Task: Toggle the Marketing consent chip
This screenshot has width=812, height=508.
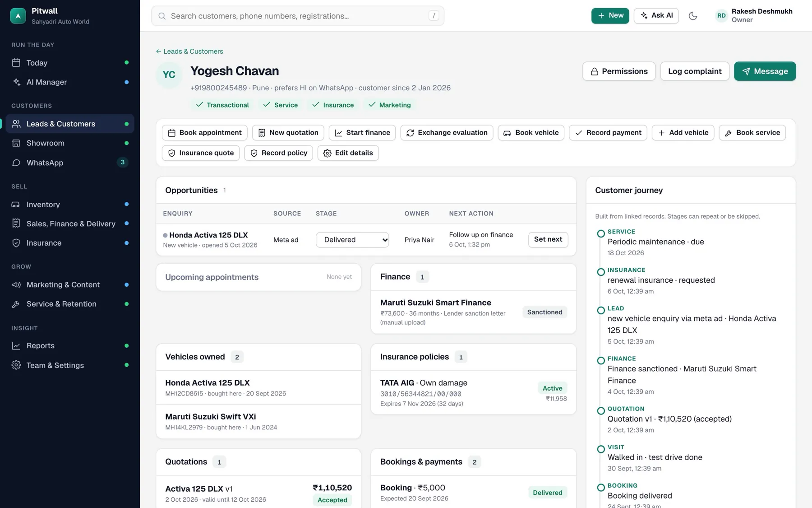Action: pos(389,105)
